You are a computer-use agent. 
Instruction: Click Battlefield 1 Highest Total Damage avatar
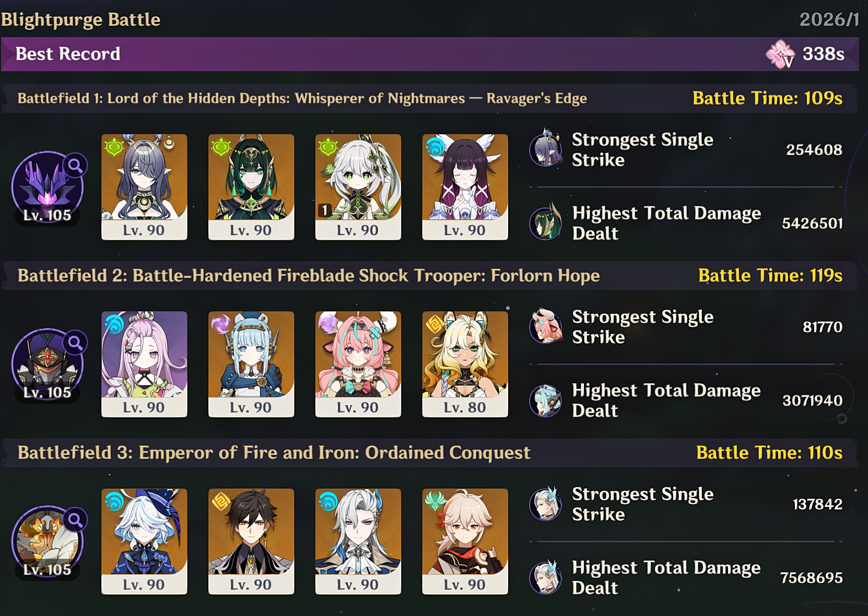(x=546, y=223)
